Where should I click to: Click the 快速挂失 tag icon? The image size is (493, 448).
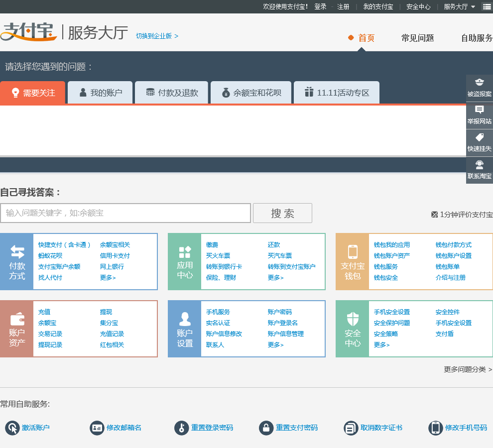tap(479, 137)
